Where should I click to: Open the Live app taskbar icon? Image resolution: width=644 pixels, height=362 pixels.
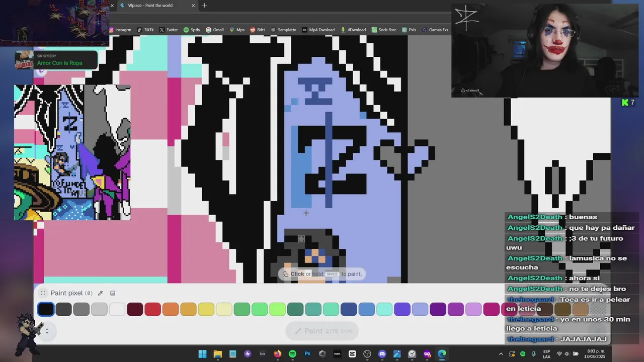[x=263, y=354]
